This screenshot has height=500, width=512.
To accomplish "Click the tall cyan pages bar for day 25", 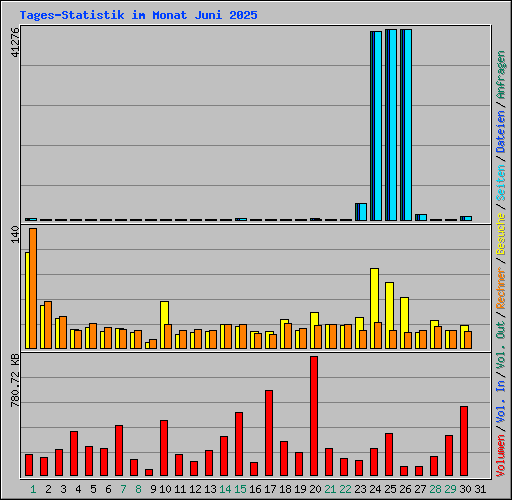I will (393, 125).
